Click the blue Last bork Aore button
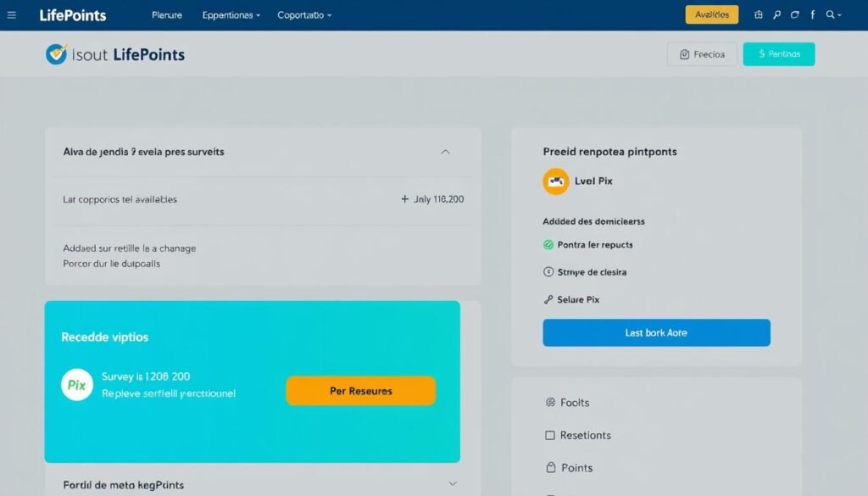Screen dimensions: 868x496 pos(657,332)
